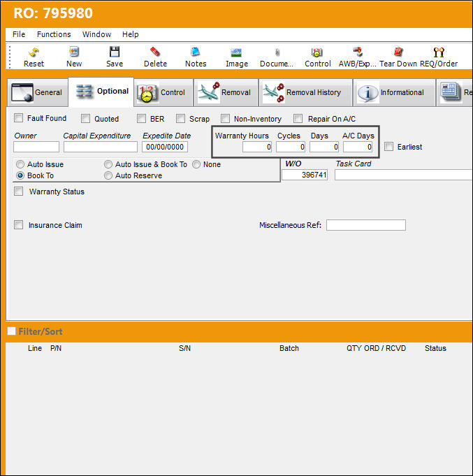Click the S/N column header

coord(184,348)
